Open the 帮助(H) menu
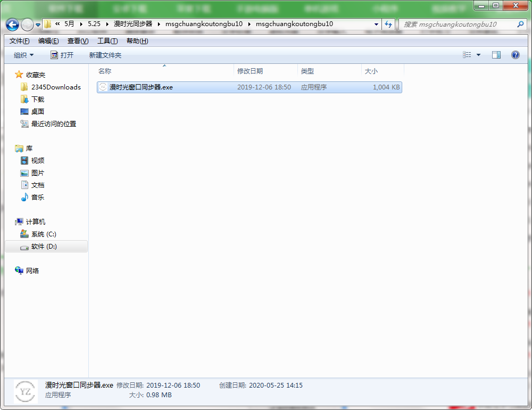Screen dimensions: 532x410 pyautogui.click(x=137, y=41)
